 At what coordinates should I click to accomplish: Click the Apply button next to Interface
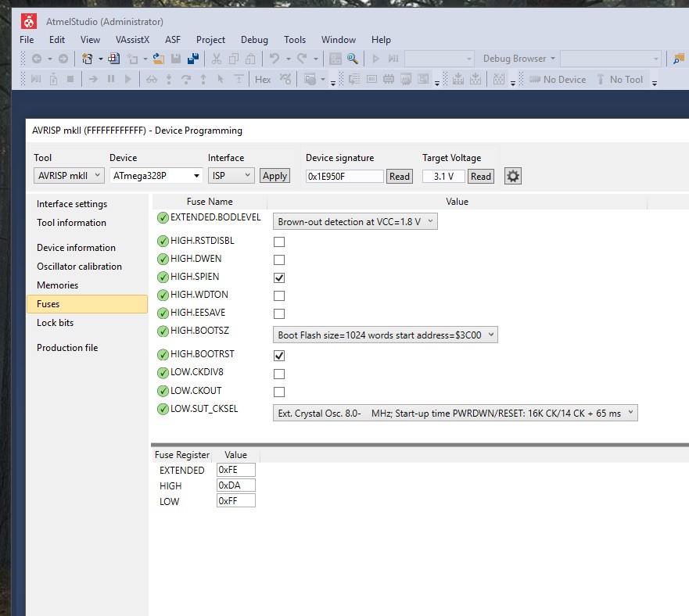[x=275, y=176]
